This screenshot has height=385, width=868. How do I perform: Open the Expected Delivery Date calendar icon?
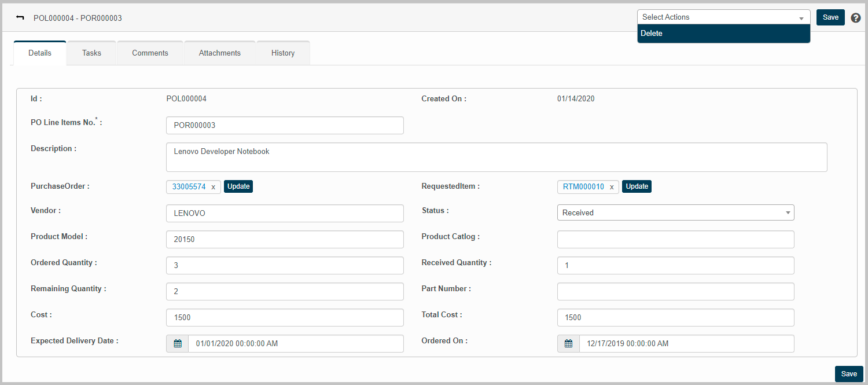[178, 343]
